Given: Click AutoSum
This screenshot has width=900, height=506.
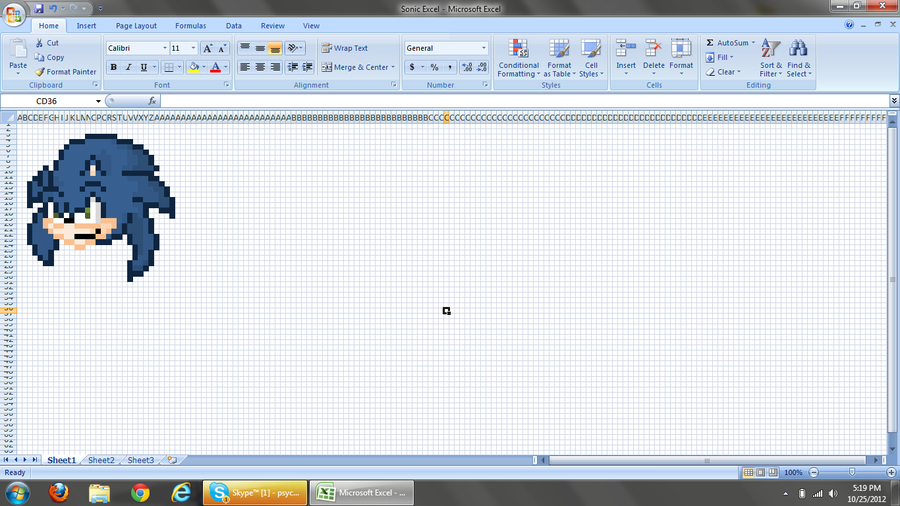Looking at the screenshot, I should (726, 43).
